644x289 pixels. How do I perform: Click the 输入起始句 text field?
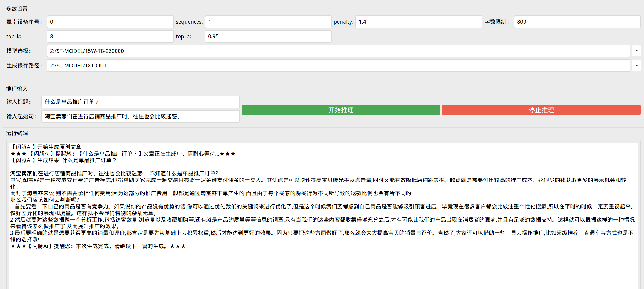140,116
